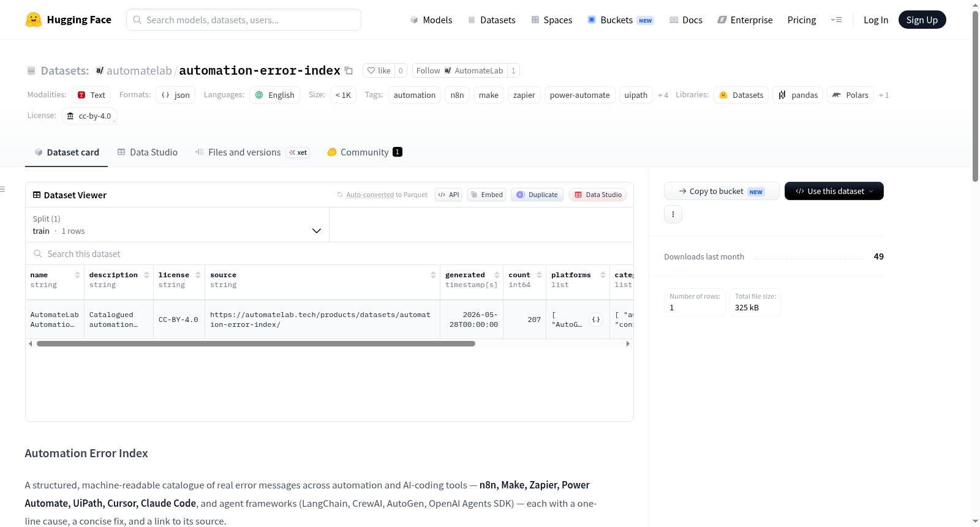Click the table's horizontal scrollbar thumb

[256, 344]
